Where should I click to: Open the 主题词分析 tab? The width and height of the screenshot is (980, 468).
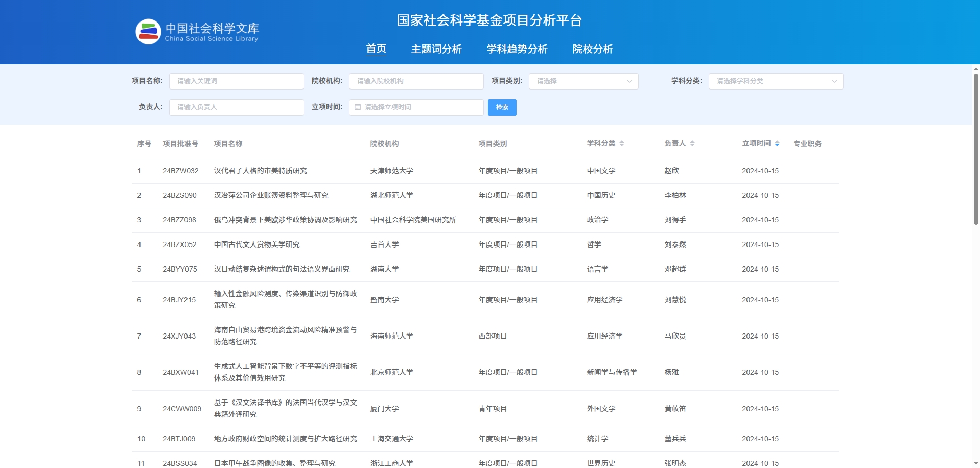(436, 49)
